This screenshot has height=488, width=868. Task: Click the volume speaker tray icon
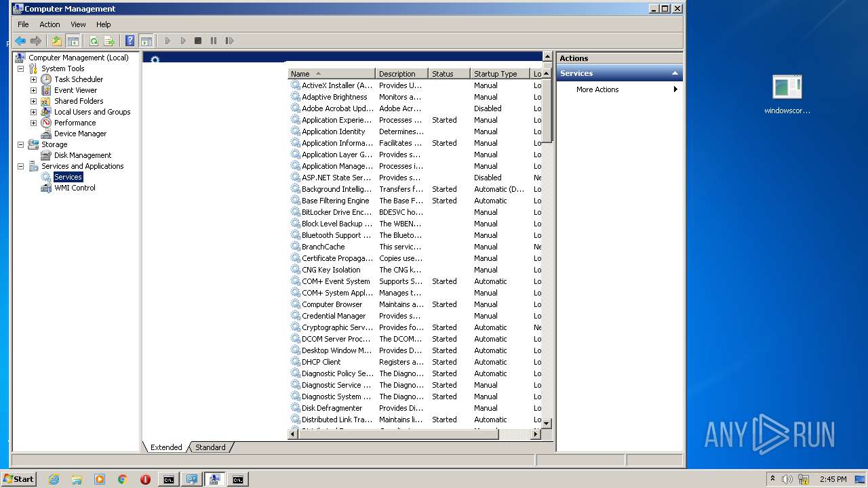787,479
